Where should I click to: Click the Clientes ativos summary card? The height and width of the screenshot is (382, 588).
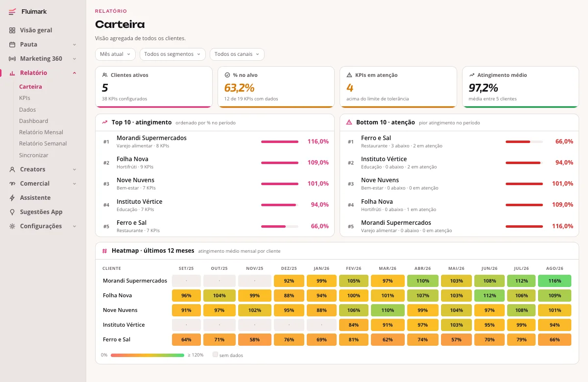(x=154, y=87)
